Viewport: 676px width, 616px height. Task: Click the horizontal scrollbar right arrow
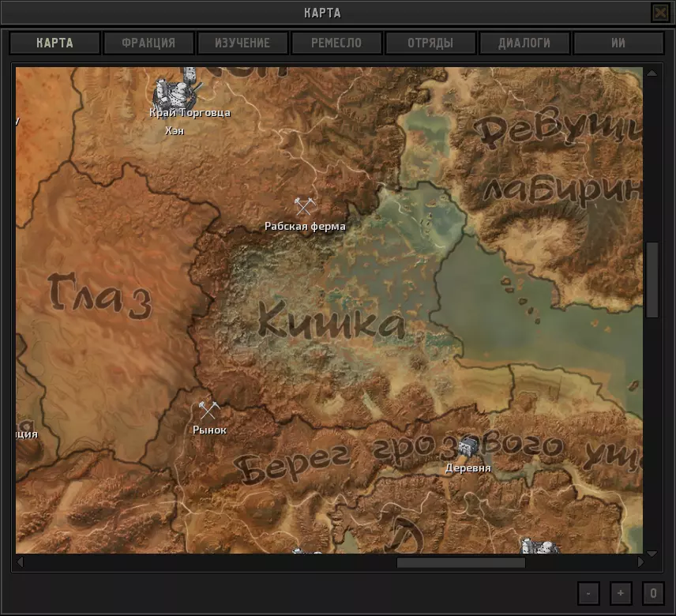point(640,562)
